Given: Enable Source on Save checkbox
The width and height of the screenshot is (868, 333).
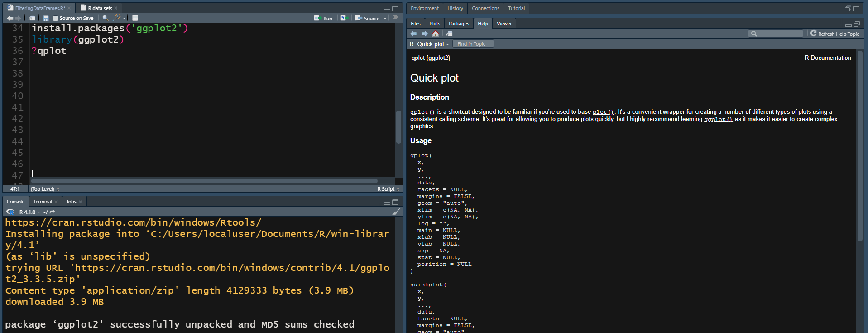Looking at the screenshot, I should coord(56,19).
